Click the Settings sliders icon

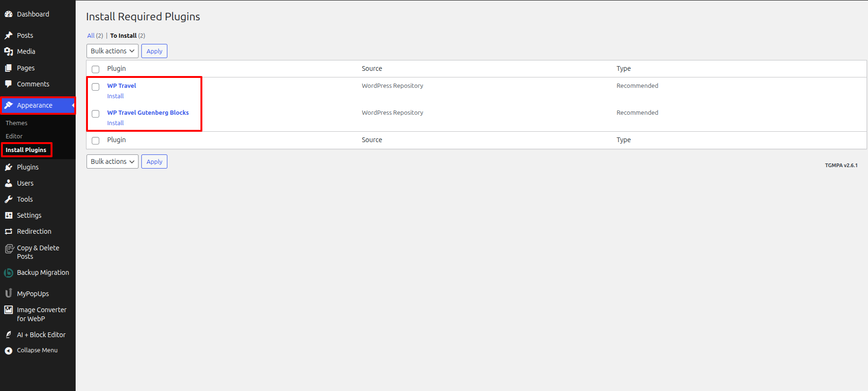(9, 215)
